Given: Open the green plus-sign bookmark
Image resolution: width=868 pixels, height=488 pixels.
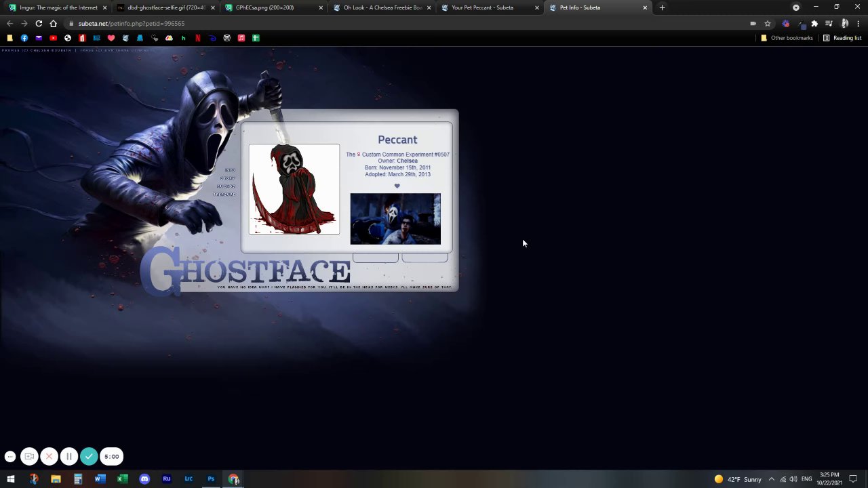Looking at the screenshot, I should click(x=256, y=38).
